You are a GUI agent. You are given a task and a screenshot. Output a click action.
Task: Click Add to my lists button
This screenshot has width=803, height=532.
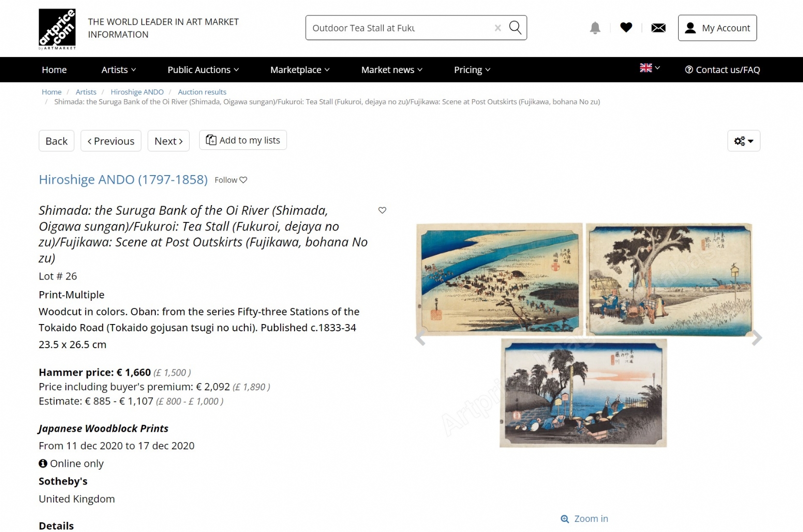[243, 140]
